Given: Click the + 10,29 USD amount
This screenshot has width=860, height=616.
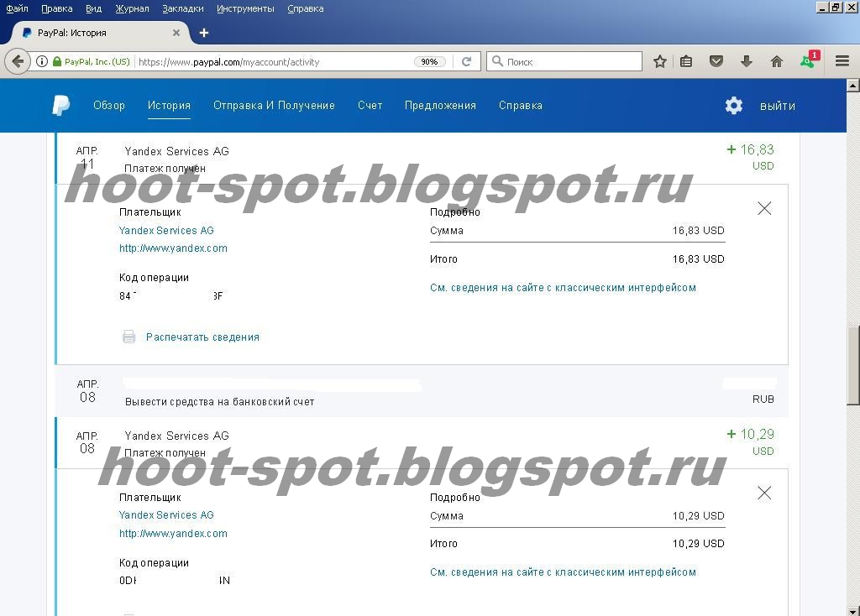Looking at the screenshot, I should [x=750, y=441].
